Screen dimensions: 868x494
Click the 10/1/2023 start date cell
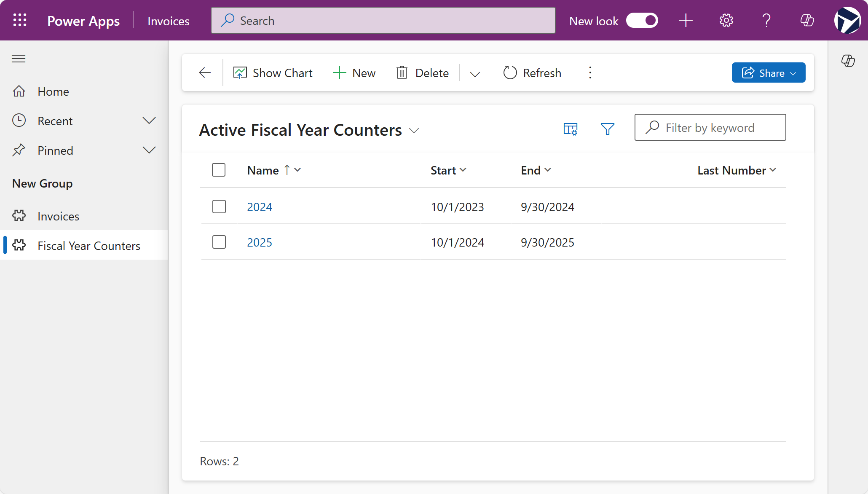[x=457, y=207]
